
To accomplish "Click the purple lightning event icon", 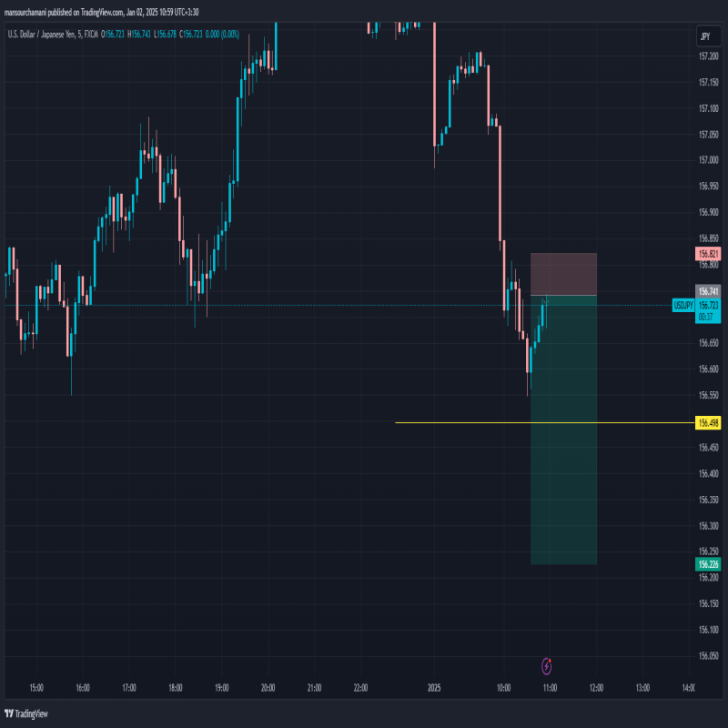I will pyautogui.click(x=546, y=666).
